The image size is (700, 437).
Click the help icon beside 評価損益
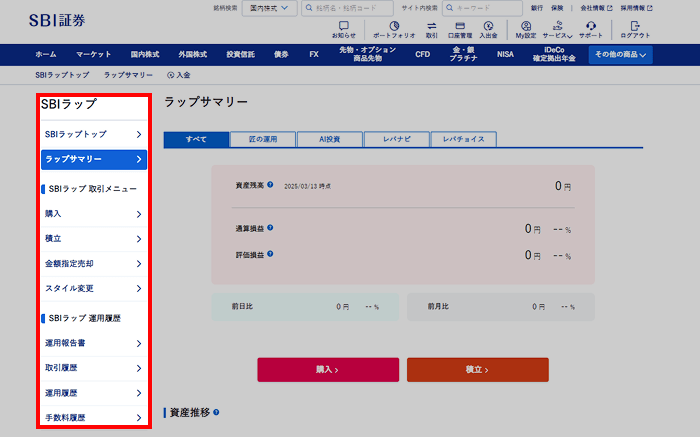click(x=270, y=253)
